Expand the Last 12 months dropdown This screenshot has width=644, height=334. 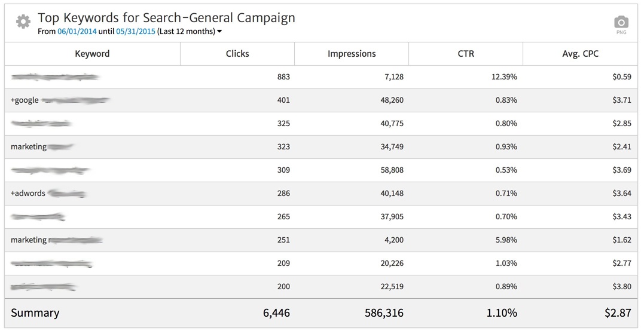pos(219,32)
